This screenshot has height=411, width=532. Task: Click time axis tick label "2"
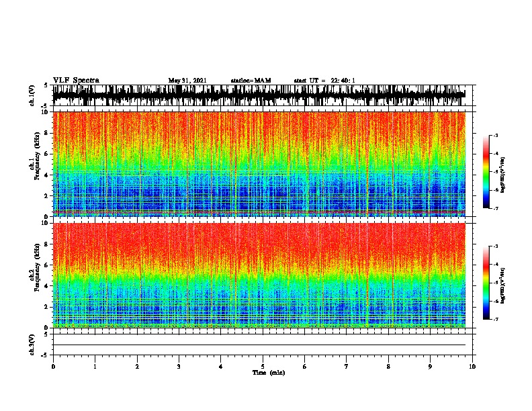point(137,367)
